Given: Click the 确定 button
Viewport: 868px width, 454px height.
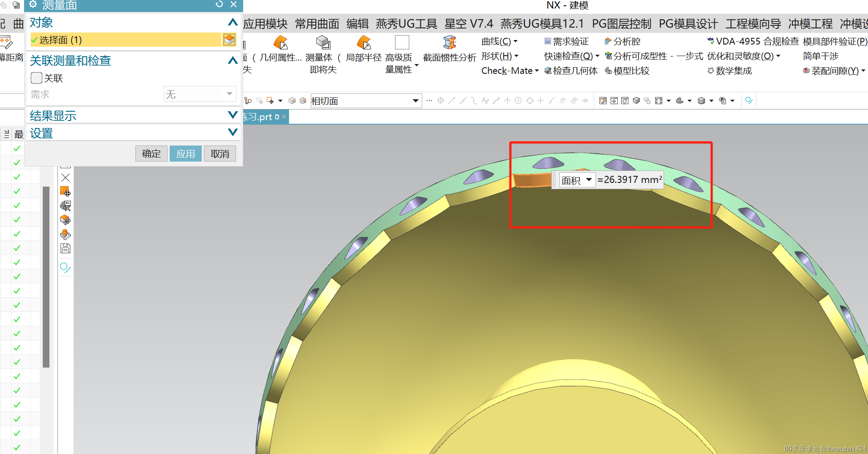Looking at the screenshot, I should tap(151, 154).
